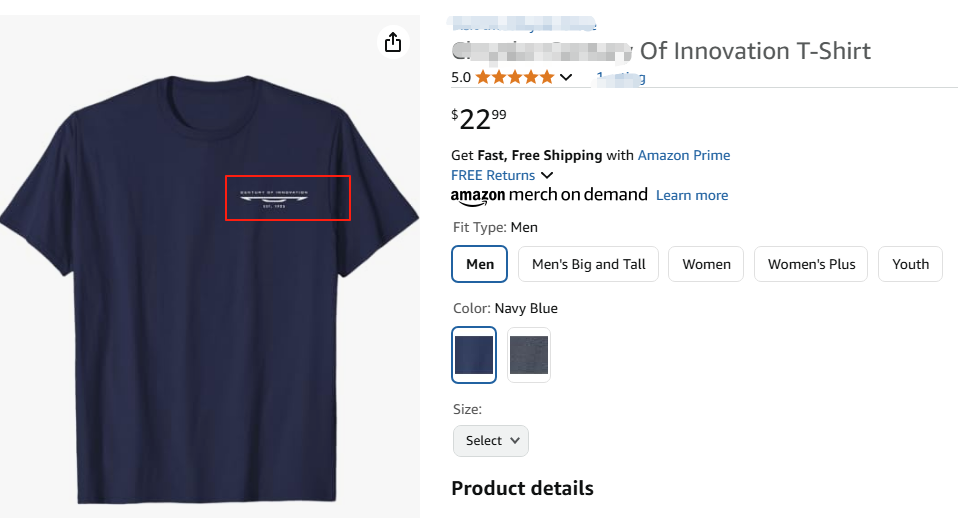Click the orange five-star rating icons
This screenshot has height=518, width=958.
pos(514,77)
